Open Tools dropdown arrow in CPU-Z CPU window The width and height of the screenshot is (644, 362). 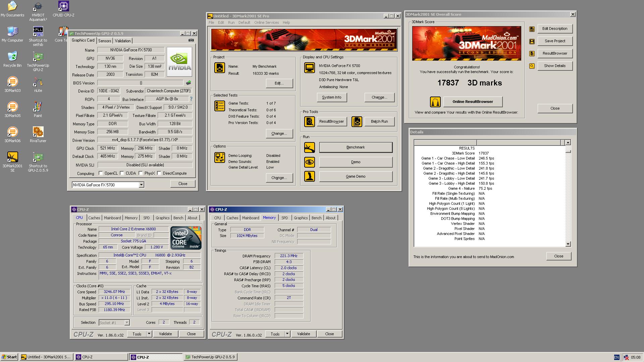(x=149, y=334)
